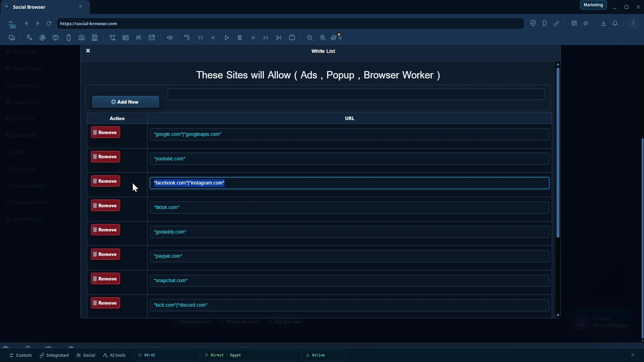Screen dimensions: 644x362
Task: Reload the page with refresh icon
Action: click(x=49, y=23)
